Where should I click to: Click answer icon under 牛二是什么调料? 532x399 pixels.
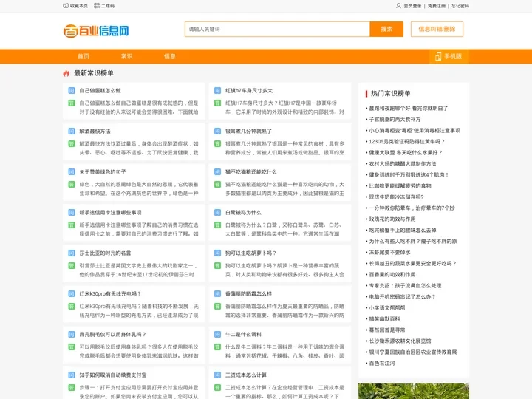(x=217, y=347)
